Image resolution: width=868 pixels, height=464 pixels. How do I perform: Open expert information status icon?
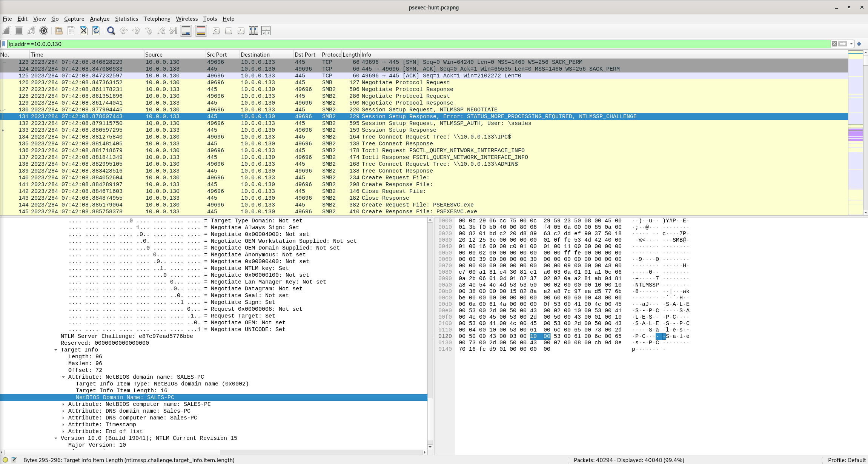pyautogui.click(x=5, y=460)
